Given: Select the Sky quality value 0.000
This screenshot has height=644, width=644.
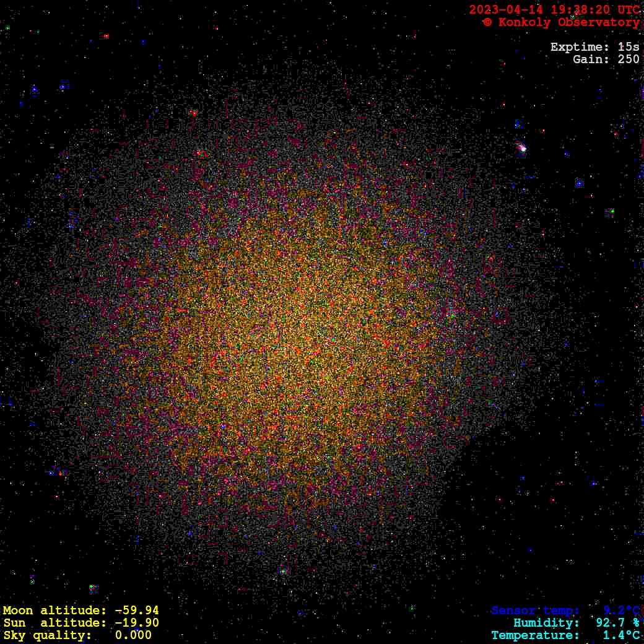Looking at the screenshot, I should [133, 635].
